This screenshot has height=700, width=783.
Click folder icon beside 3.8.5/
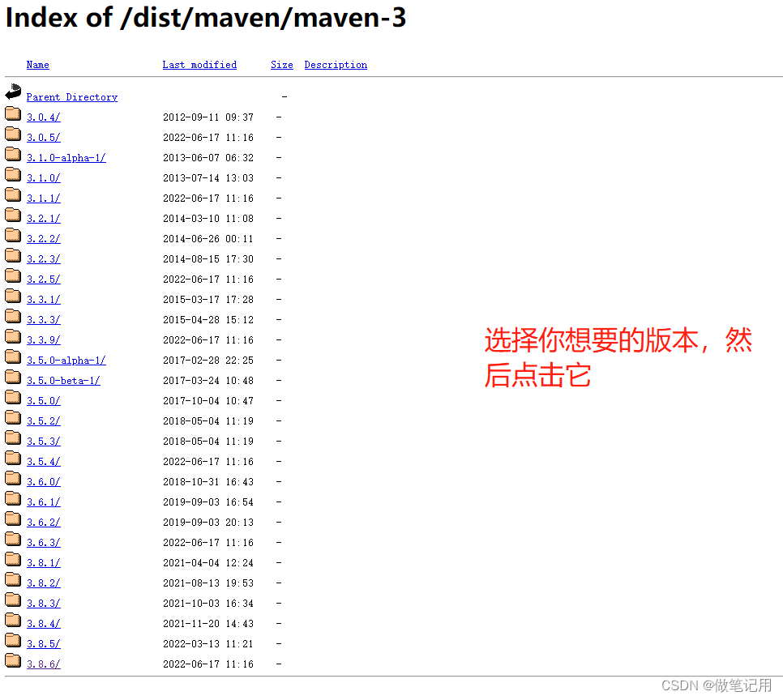[13, 640]
